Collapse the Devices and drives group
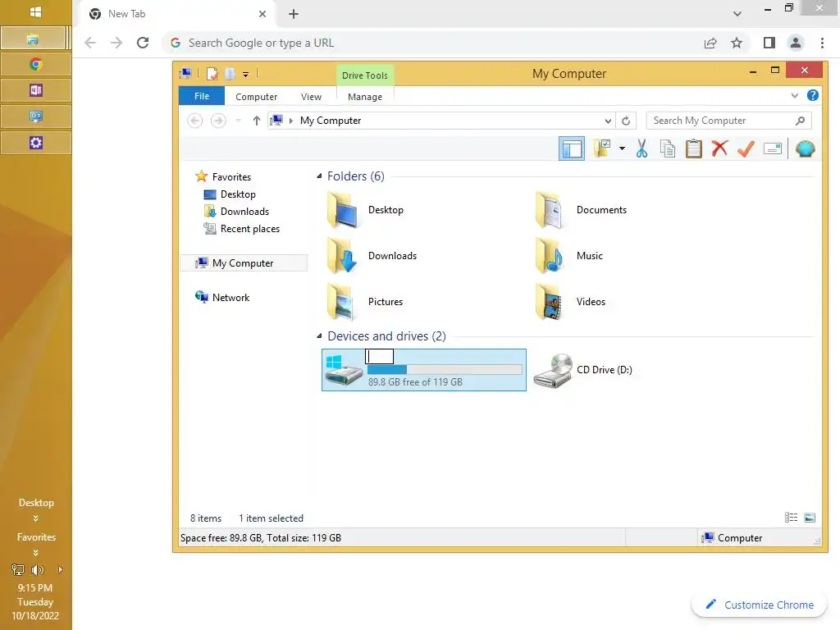 click(x=319, y=336)
